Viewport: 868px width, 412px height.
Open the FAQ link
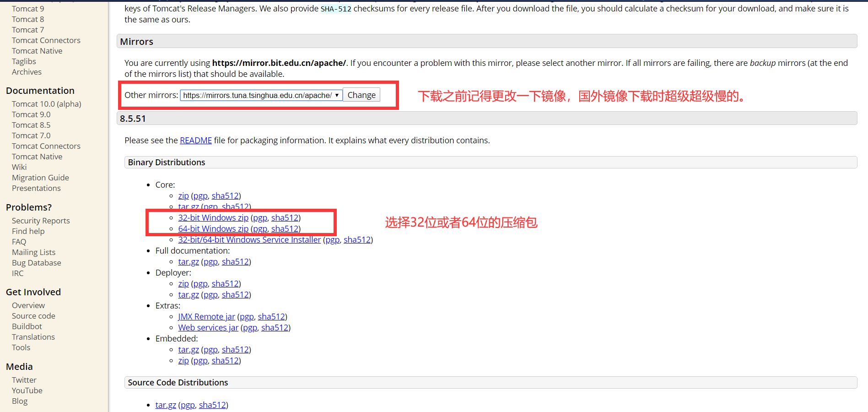(x=19, y=242)
